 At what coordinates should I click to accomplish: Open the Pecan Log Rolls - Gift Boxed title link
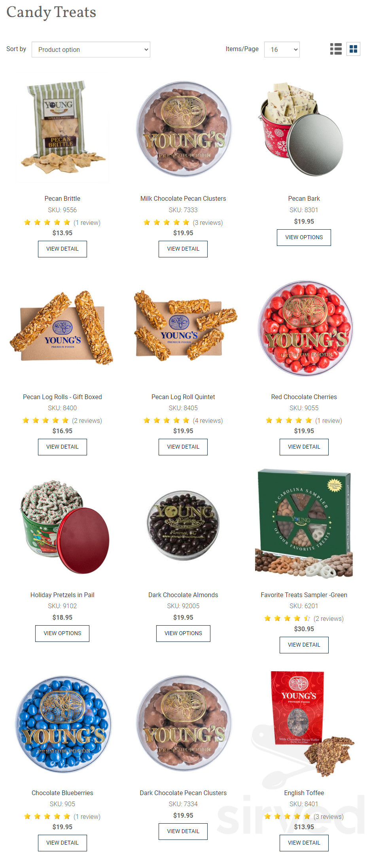62,397
